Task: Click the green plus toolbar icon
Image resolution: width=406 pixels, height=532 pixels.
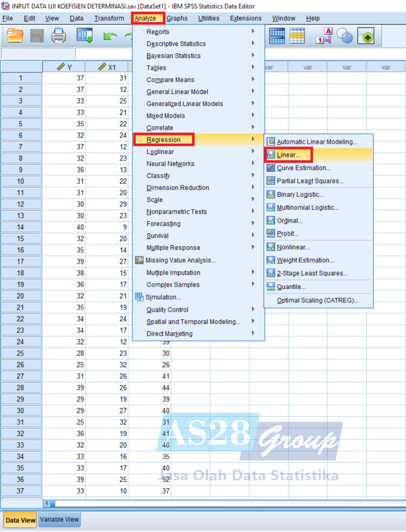Action: tap(366, 36)
